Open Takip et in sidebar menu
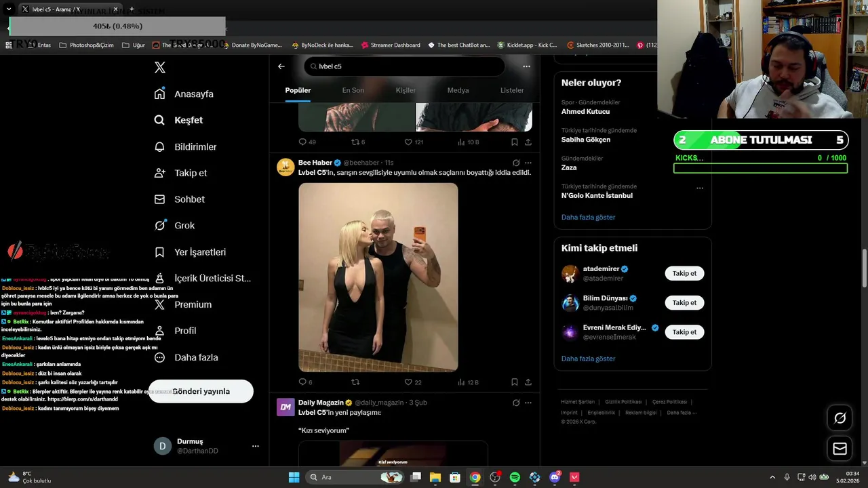Image resolution: width=868 pixels, height=488 pixels. pos(180,173)
